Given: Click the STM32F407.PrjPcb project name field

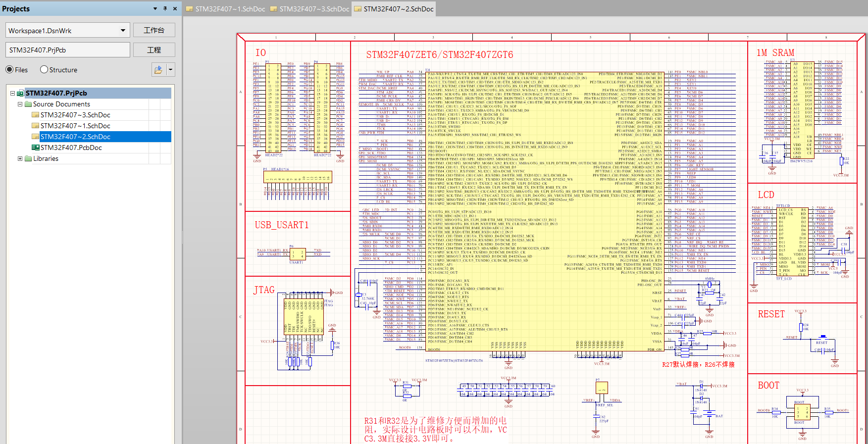Looking at the screenshot, I should click(68, 50).
